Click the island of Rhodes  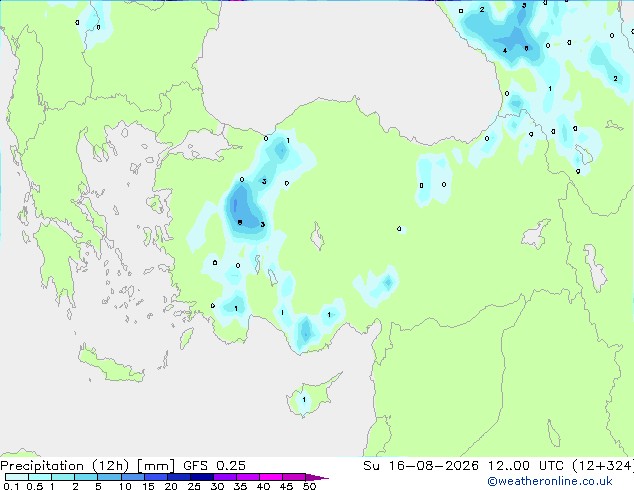(186, 338)
